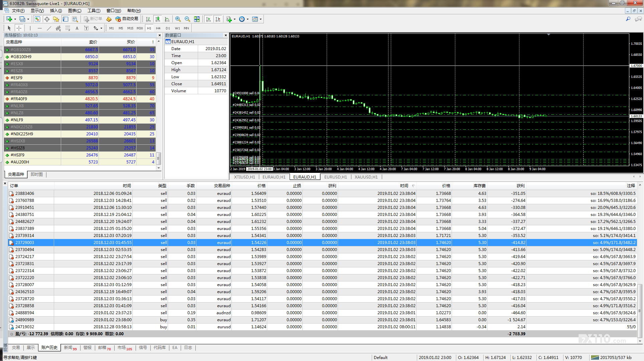
Task: Switch timeframe to H4
Action: point(158,28)
